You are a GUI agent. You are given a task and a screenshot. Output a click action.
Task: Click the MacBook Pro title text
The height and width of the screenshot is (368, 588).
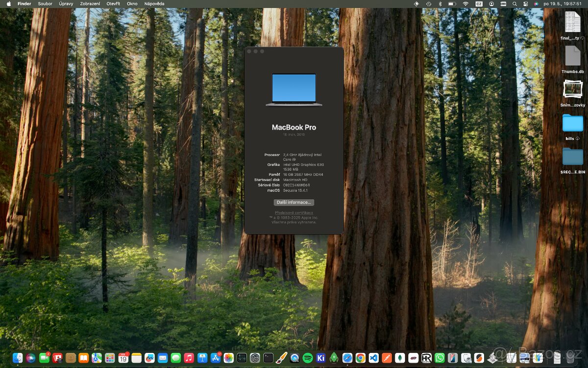point(294,127)
